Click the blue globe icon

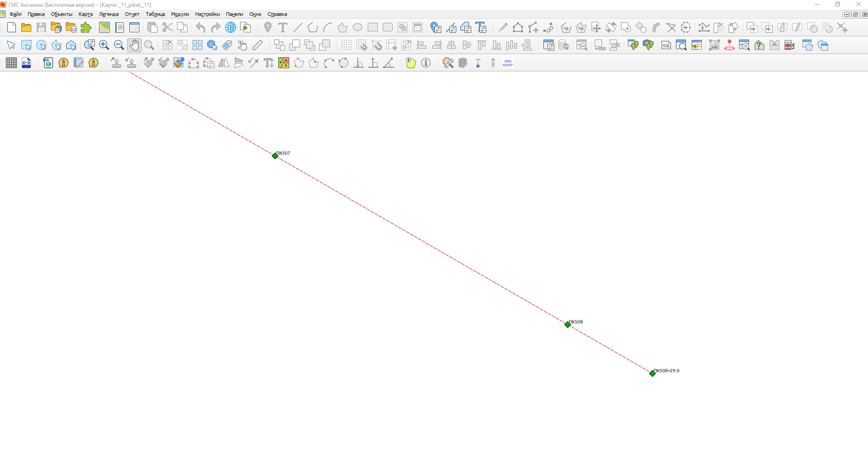[x=231, y=28]
